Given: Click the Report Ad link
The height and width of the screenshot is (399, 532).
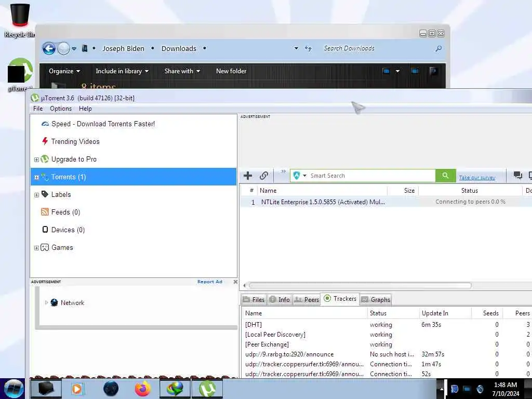Looking at the screenshot, I should tap(210, 282).
